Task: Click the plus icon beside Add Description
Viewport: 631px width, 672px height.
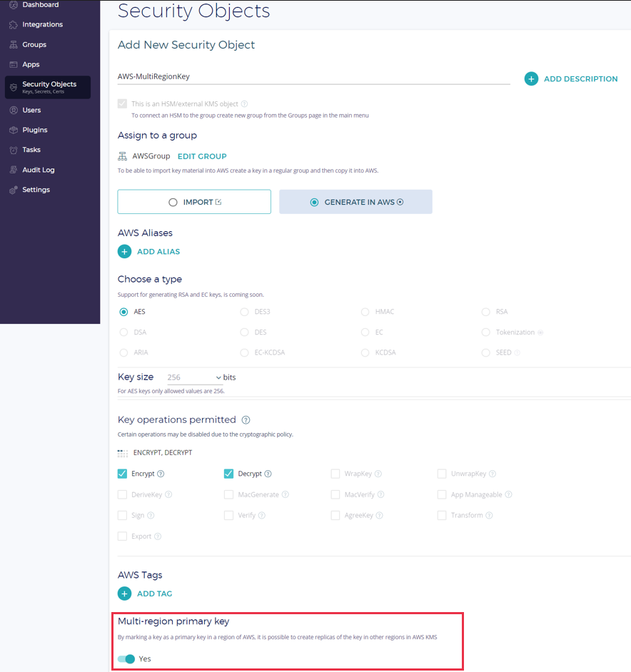Action: [531, 79]
